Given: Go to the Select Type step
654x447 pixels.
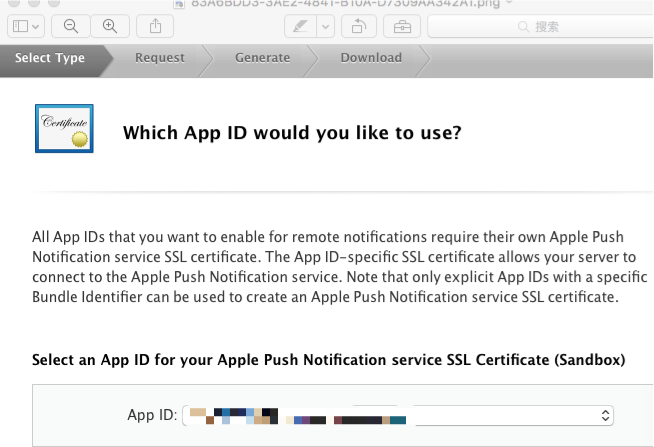Looking at the screenshot, I should click(x=50, y=58).
